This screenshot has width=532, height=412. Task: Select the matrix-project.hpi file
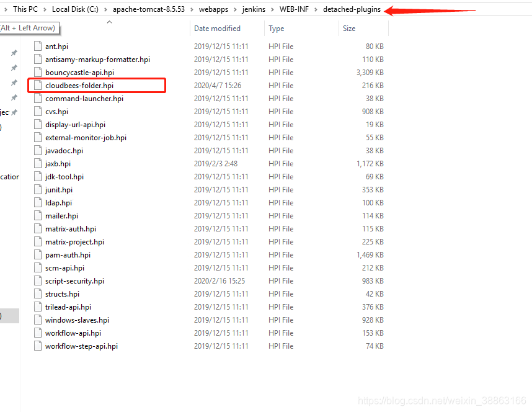click(x=74, y=242)
